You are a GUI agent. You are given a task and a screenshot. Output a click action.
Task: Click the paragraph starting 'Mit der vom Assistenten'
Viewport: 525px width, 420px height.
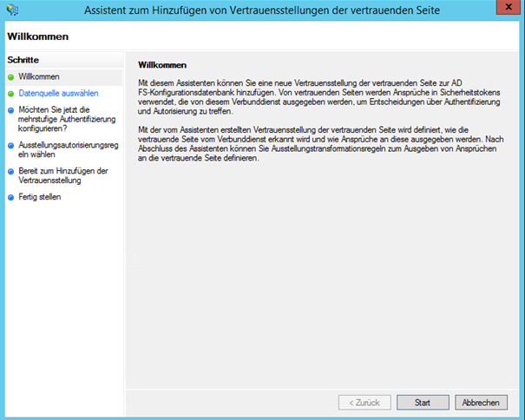click(x=321, y=144)
